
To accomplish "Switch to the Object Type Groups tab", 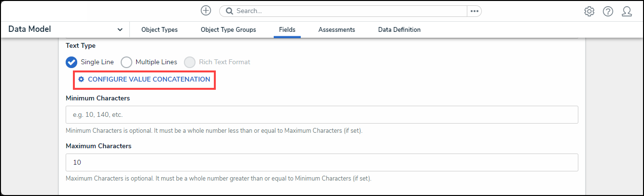I will (x=228, y=30).
